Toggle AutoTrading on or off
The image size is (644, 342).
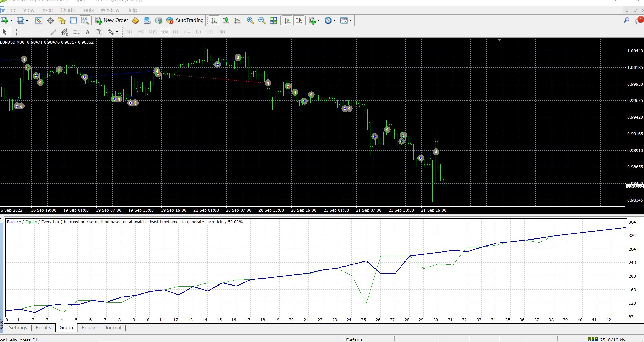tap(185, 21)
